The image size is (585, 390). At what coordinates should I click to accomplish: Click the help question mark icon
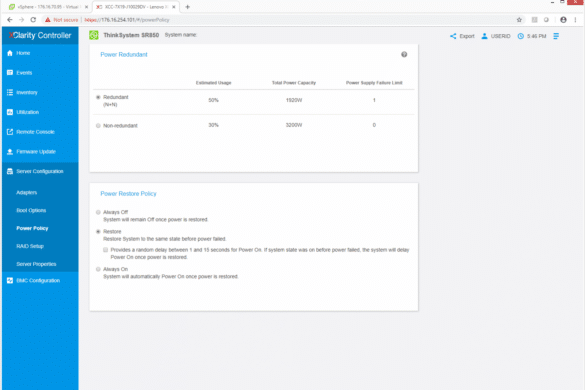404,54
